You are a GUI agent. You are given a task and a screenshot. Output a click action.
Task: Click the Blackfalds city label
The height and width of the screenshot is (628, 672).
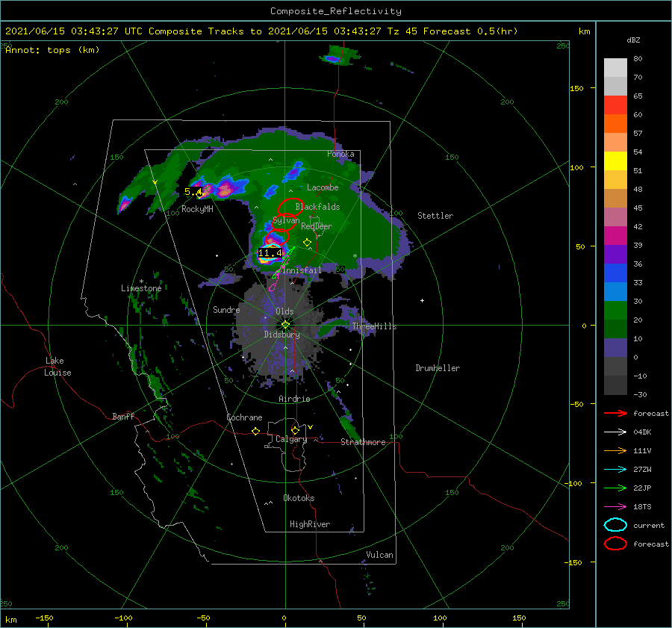pos(317,207)
